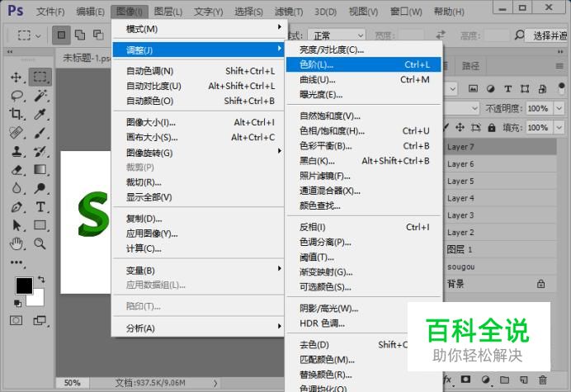
Task: Select the Brush tool
Action: (40, 133)
